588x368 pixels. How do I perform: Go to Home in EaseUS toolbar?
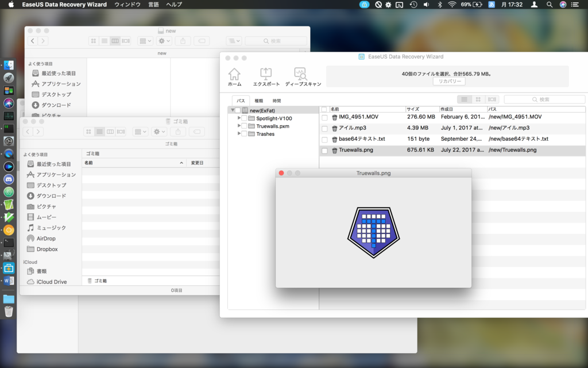234,77
